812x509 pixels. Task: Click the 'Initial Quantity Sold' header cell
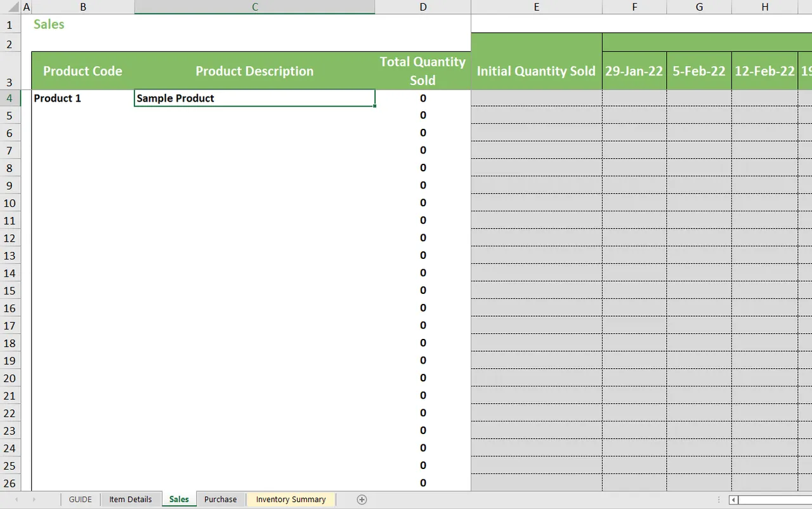coord(537,71)
